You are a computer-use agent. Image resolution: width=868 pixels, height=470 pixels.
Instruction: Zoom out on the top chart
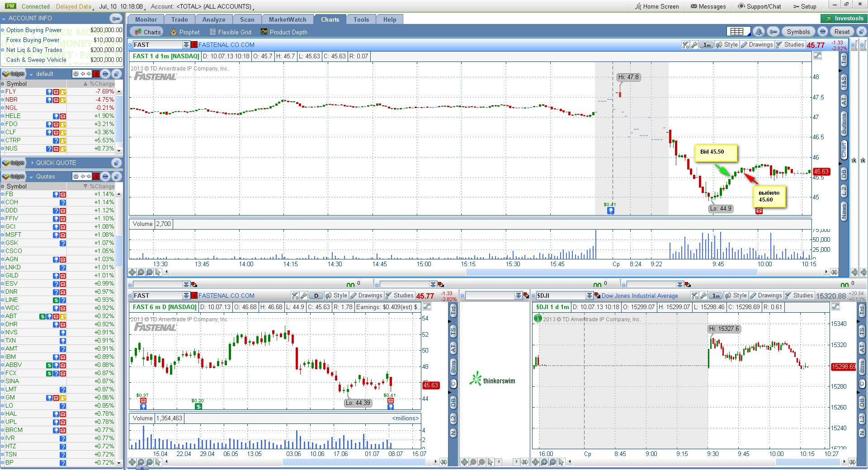click(x=150, y=272)
